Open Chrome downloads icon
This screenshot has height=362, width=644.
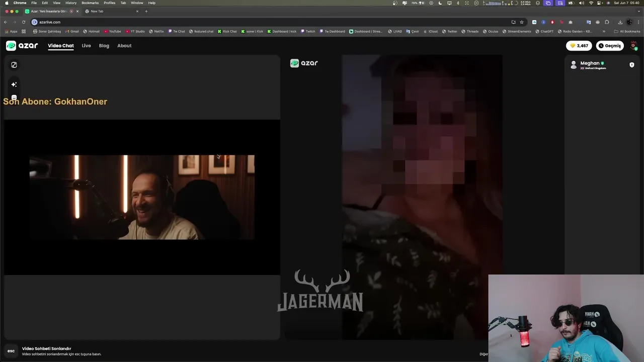pyautogui.click(x=620, y=22)
